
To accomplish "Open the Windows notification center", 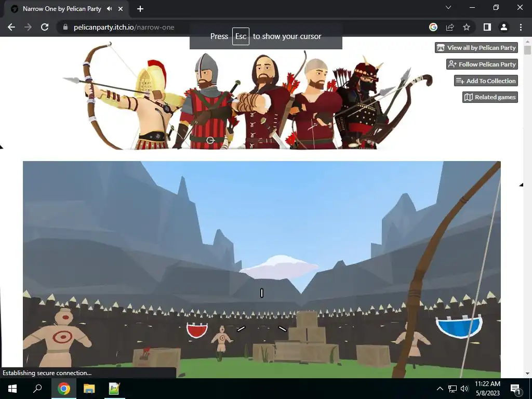I will click(515, 389).
